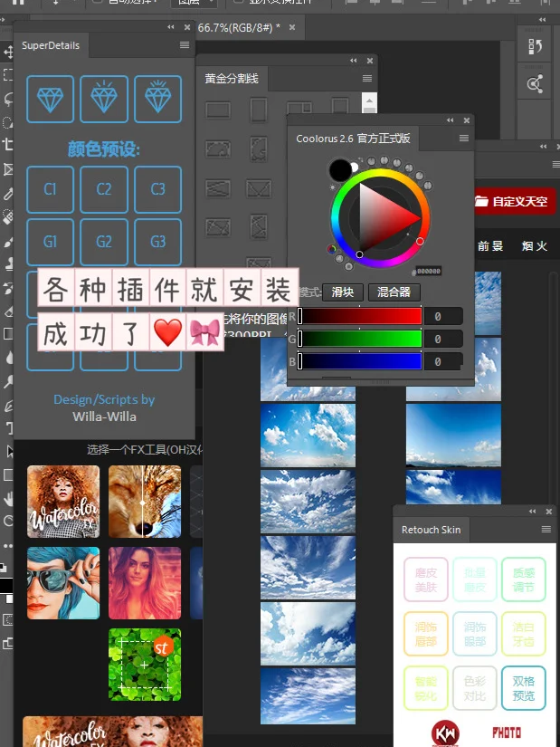Collapse the 黄金分割线 panel

[x=354, y=61]
